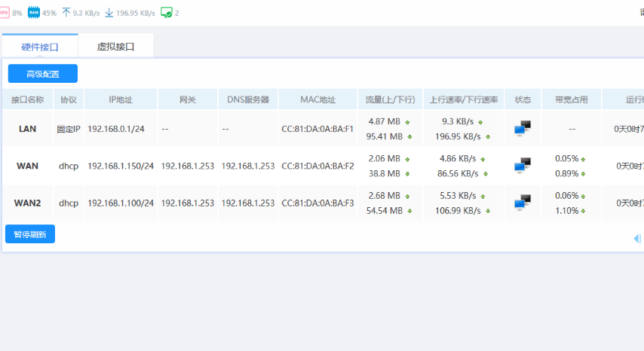Open the WAN2 interface name
The width and height of the screenshot is (644, 351).
click(x=27, y=203)
